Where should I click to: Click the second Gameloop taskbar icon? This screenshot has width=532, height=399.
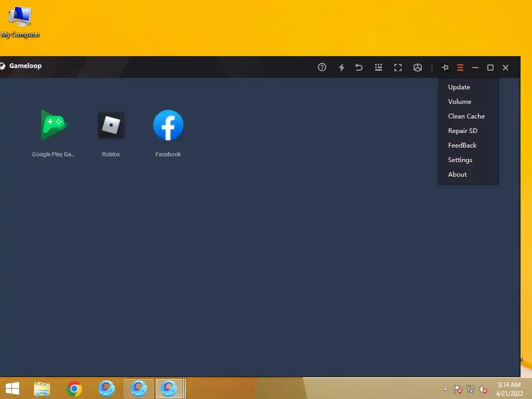138,389
